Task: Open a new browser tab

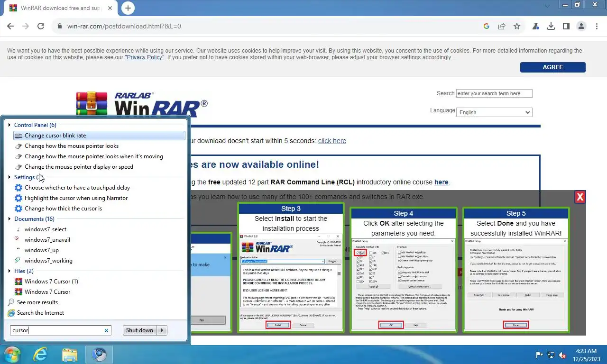Action: click(x=128, y=8)
